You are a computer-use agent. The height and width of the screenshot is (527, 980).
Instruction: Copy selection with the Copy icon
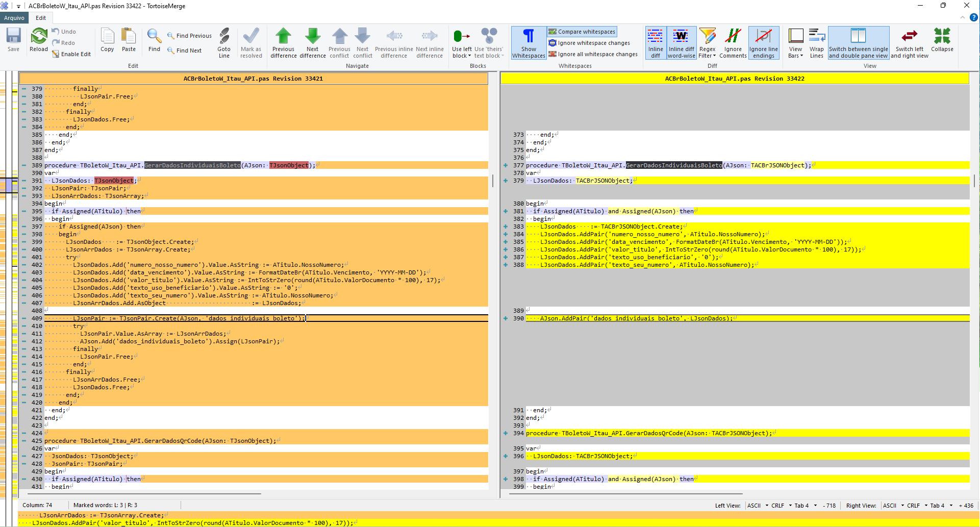coord(107,40)
